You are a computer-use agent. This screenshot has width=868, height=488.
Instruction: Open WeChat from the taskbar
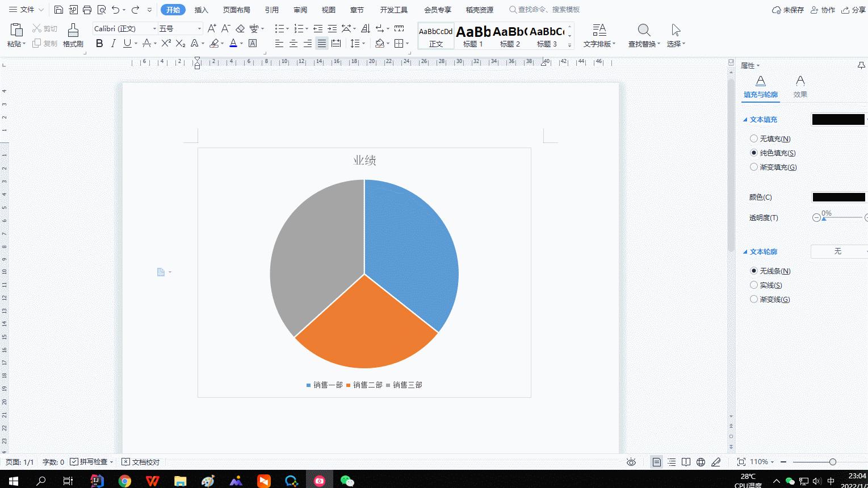coord(347,480)
